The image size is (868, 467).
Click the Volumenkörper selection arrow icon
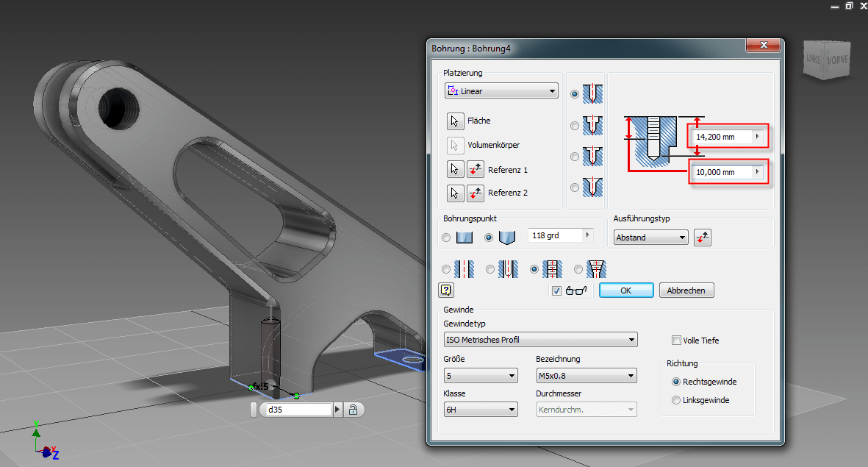click(x=454, y=145)
